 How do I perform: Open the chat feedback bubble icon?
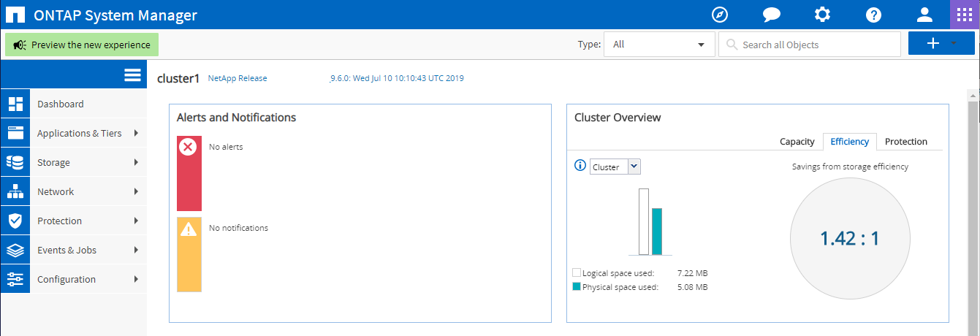772,15
